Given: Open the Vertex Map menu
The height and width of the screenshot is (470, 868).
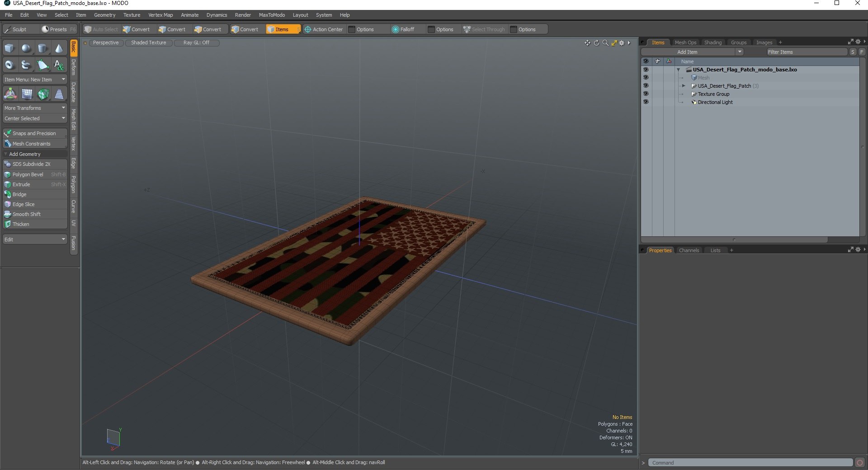Looking at the screenshot, I should point(160,15).
